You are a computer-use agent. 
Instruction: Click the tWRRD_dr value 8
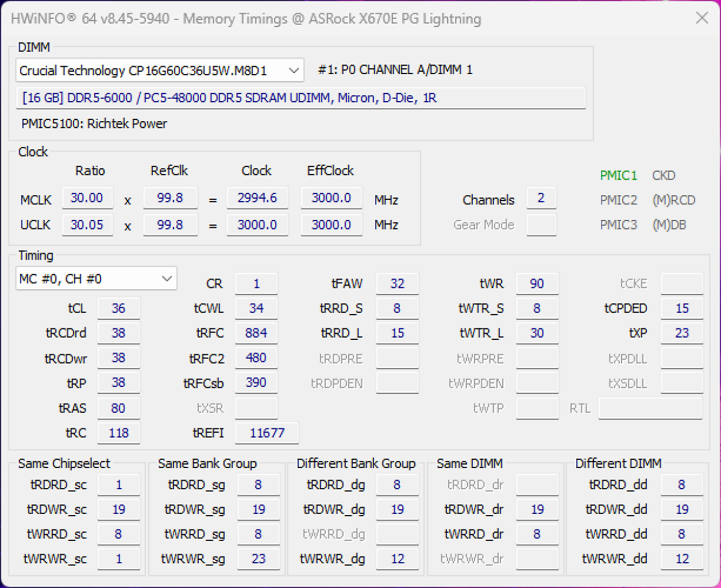[x=537, y=534]
